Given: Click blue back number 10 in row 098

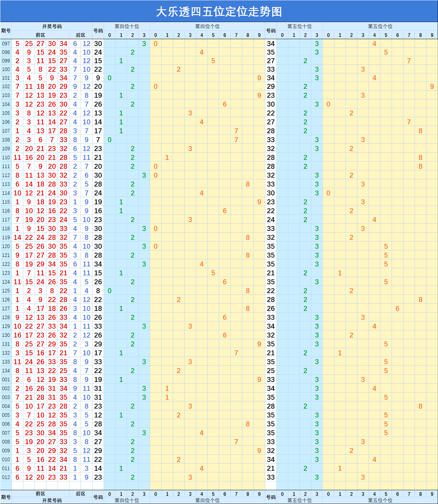Looking at the screenshot, I should coord(87,52).
